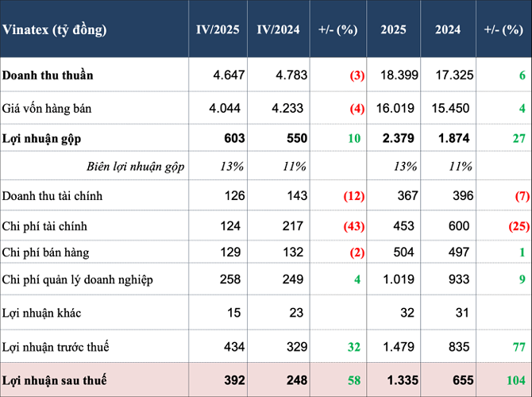Click the green "10" change in Lợi nhuận gộp
This screenshot has width=532, height=397.
tap(354, 138)
